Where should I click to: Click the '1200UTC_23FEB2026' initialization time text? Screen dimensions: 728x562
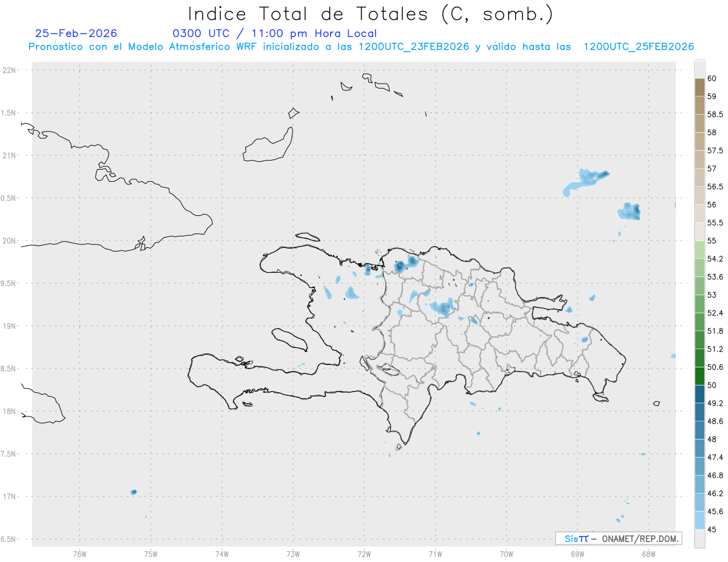pos(414,47)
